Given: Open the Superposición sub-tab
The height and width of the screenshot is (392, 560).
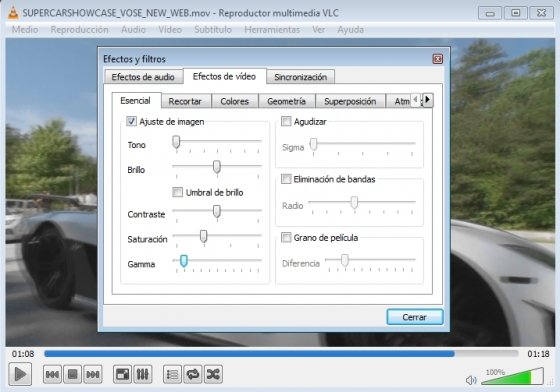Looking at the screenshot, I should pyautogui.click(x=350, y=101).
